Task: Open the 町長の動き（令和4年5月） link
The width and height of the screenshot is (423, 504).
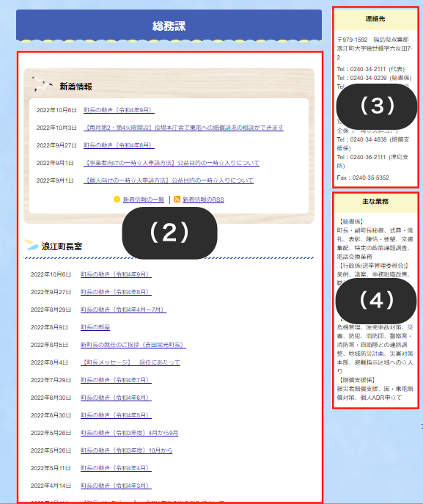Action: [x=116, y=415]
